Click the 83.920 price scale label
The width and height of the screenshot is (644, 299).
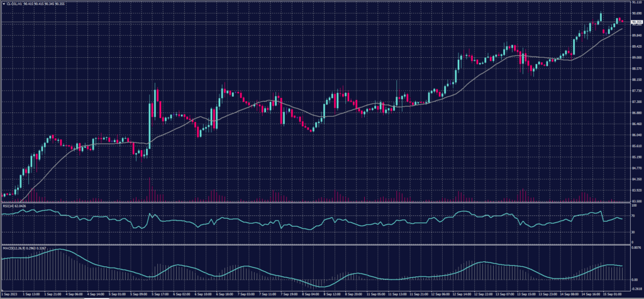(636, 190)
